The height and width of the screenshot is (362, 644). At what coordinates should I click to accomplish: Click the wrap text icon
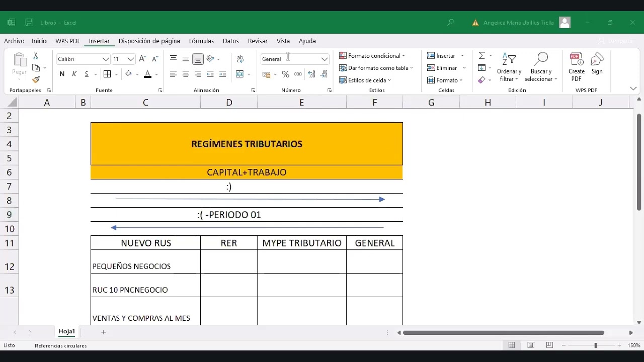point(240,59)
